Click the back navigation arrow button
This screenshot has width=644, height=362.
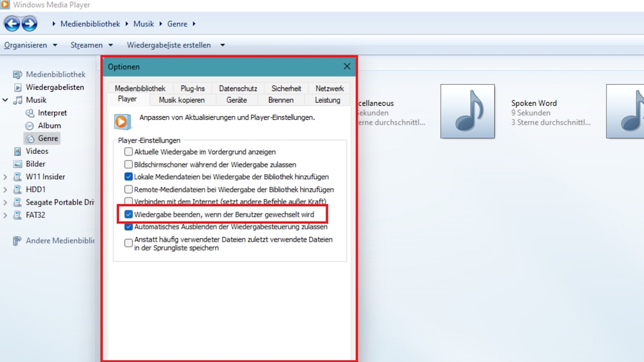(11, 24)
